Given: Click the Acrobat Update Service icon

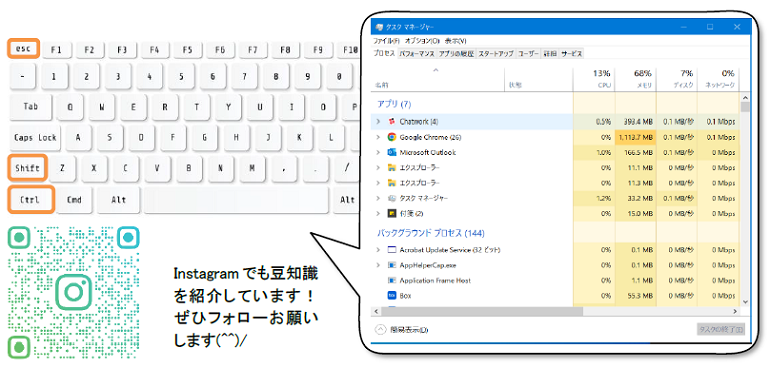Looking at the screenshot, I should (x=392, y=250).
